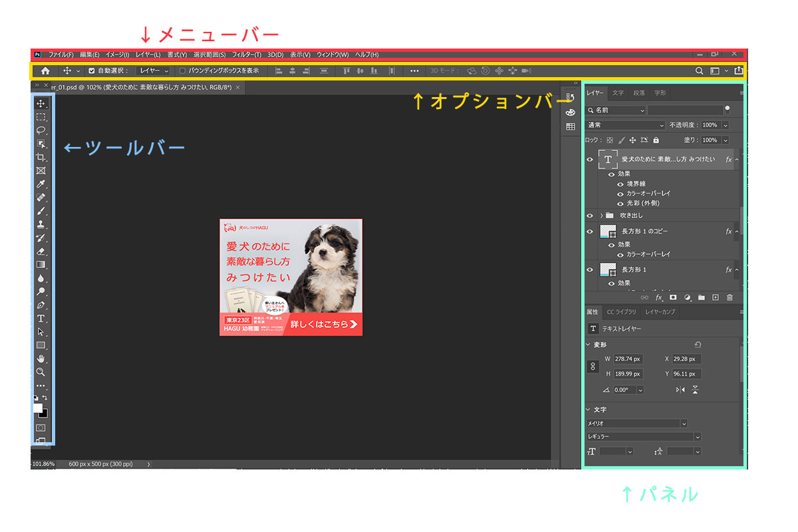Select the Rectangular Marquee tool
Image resolution: width=798 pixels, height=532 pixels.
pos(41,117)
